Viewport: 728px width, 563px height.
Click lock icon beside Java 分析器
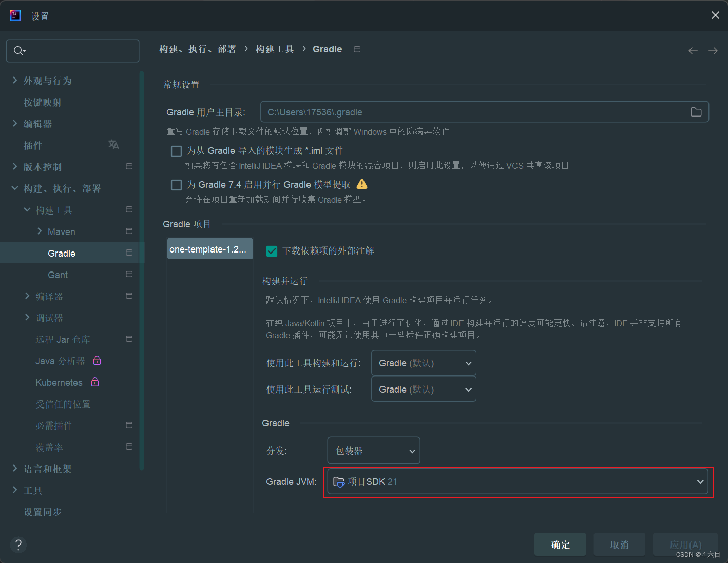[97, 360]
